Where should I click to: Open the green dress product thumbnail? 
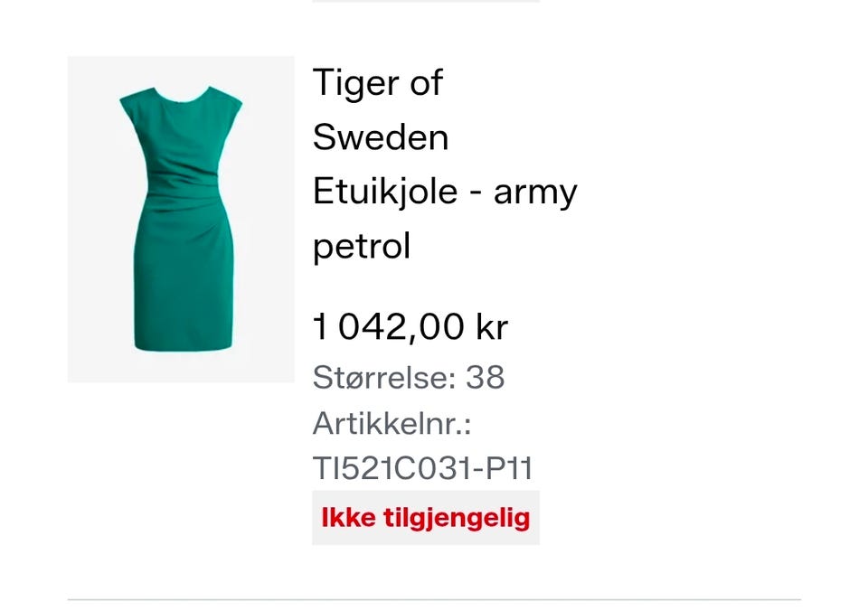point(181,219)
